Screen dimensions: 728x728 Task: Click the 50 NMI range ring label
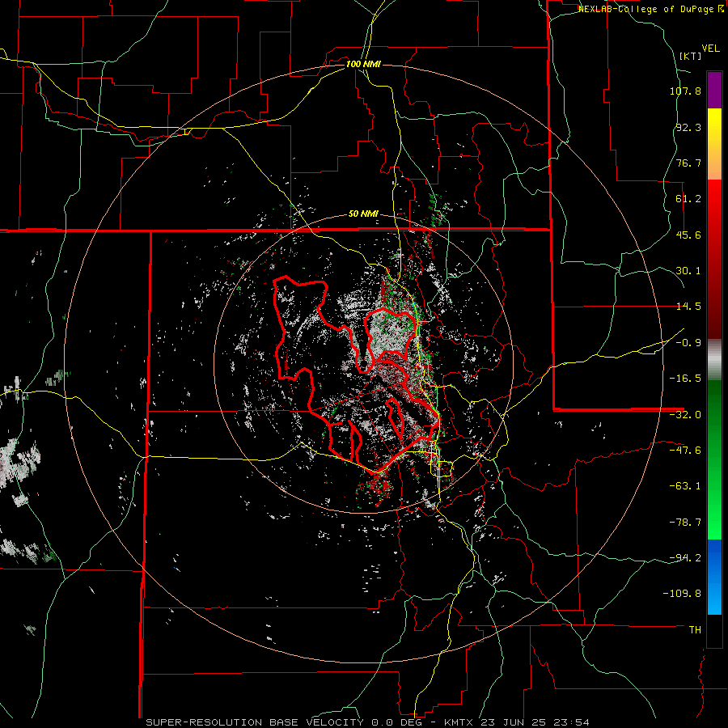tap(363, 214)
